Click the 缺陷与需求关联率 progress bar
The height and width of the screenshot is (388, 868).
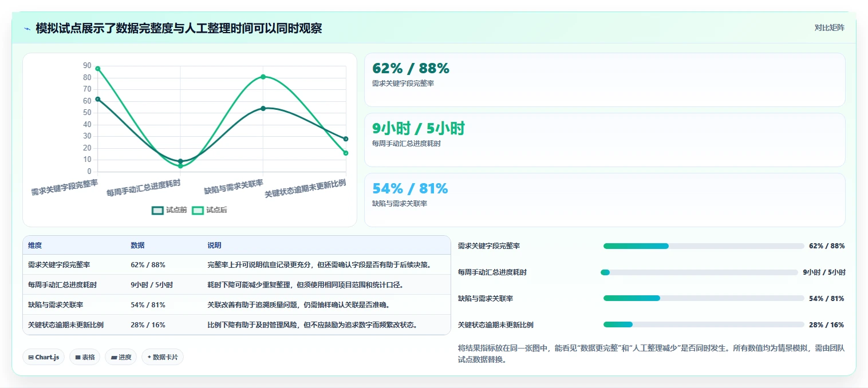click(704, 299)
